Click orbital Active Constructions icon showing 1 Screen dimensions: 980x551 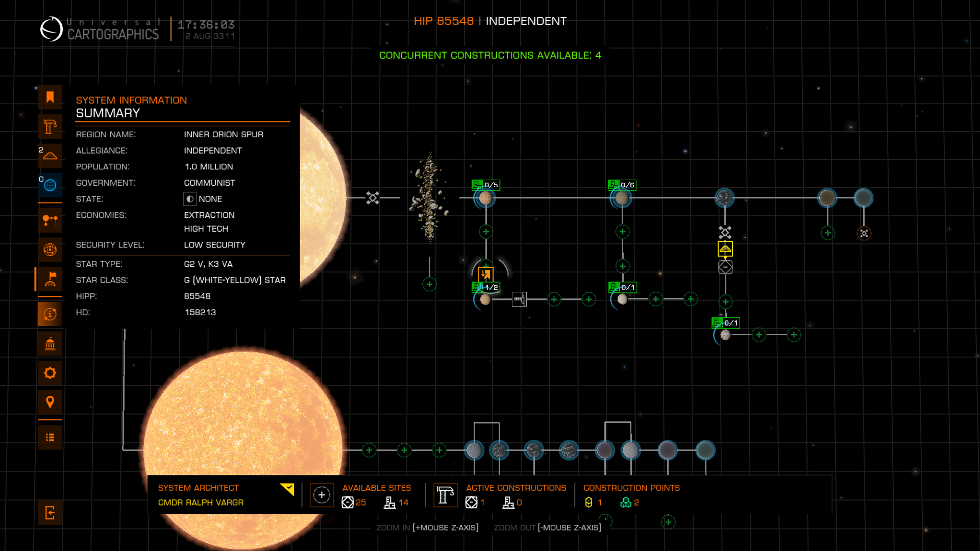point(471,503)
